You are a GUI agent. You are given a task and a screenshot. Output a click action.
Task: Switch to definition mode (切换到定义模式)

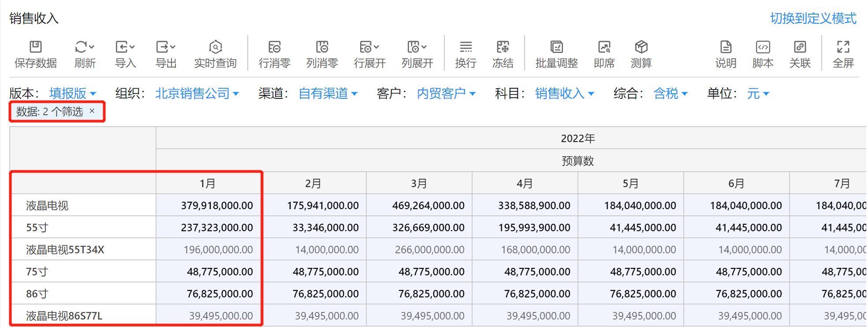point(813,19)
